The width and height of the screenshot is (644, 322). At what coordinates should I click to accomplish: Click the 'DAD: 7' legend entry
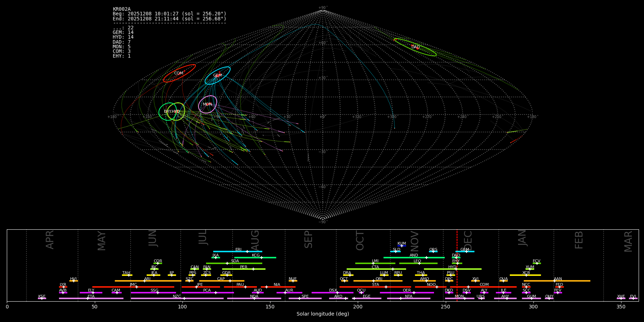pyautogui.click(x=122, y=42)
